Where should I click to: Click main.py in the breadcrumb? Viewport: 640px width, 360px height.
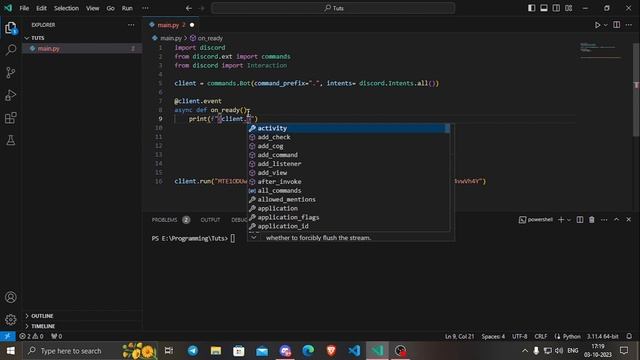coord(171,38)
